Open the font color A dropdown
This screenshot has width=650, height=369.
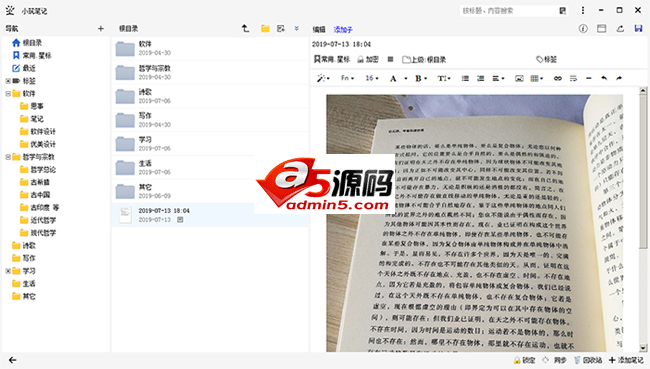[398, 78]
